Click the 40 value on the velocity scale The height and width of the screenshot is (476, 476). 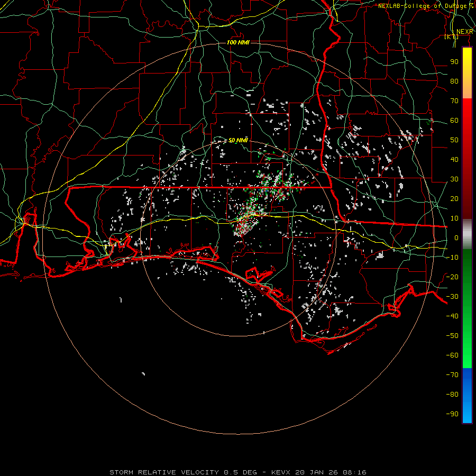pyautogui.click(x=454, y=159)
